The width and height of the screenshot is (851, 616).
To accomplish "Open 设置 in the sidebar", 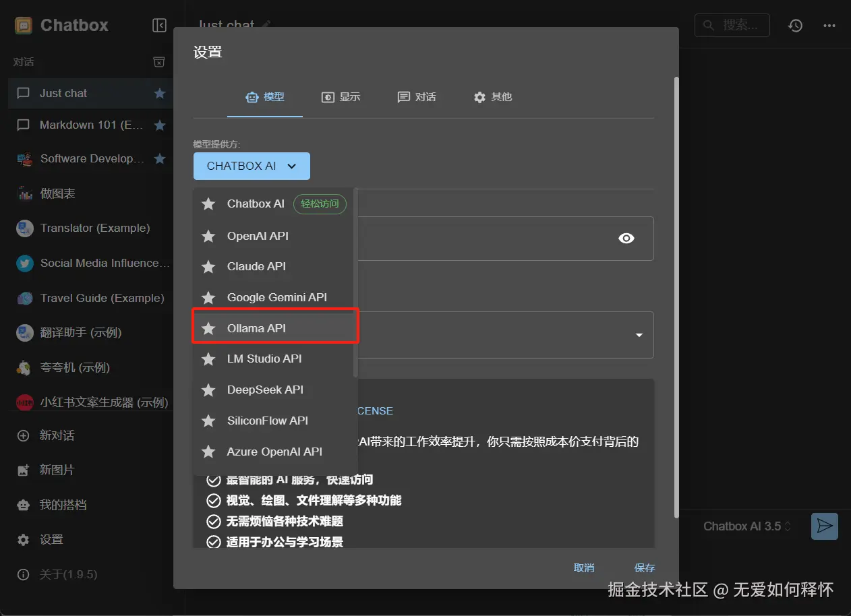I will point(90,539).
